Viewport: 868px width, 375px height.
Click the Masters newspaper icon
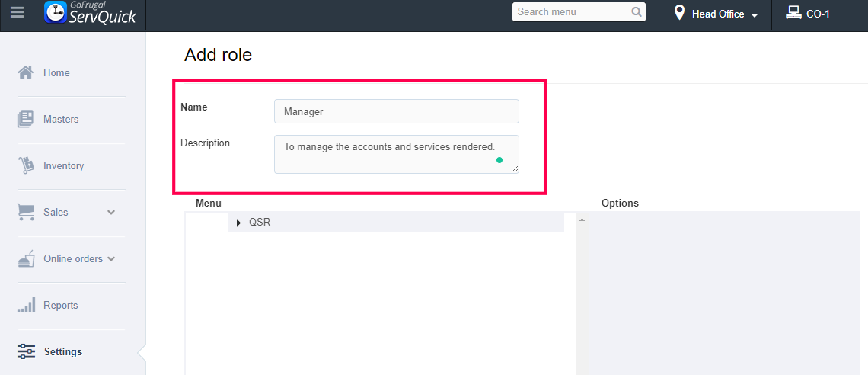point(26,119)
